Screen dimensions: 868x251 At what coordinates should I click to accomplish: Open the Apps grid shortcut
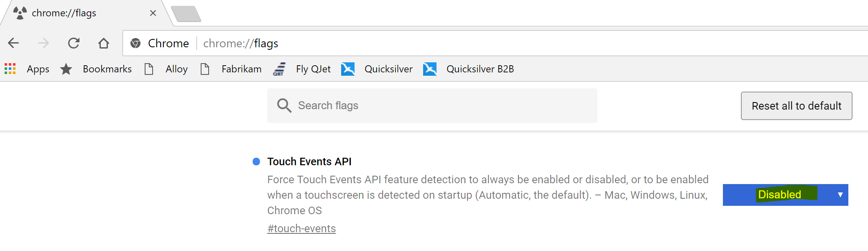pyautogui.click(x=10, y=69)
